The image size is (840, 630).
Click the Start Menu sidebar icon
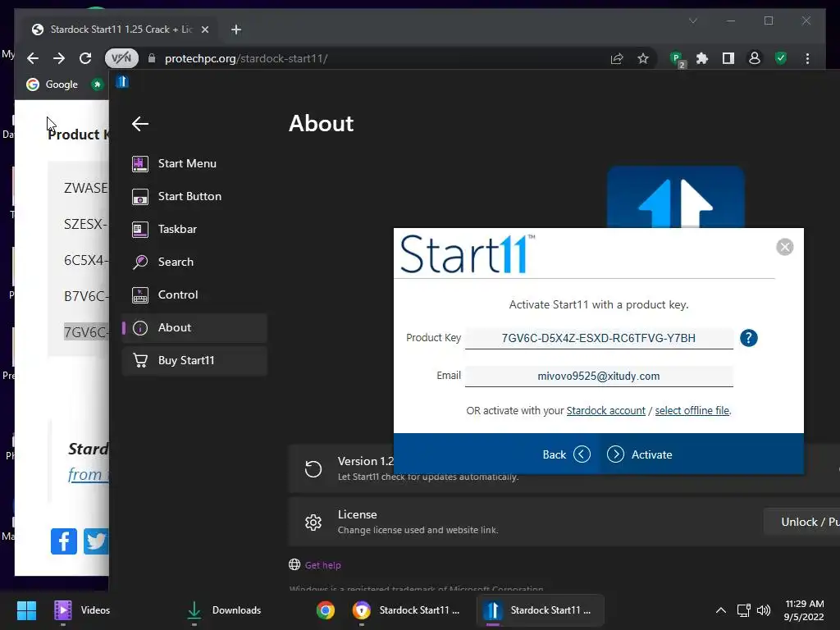tap(139, 163)
